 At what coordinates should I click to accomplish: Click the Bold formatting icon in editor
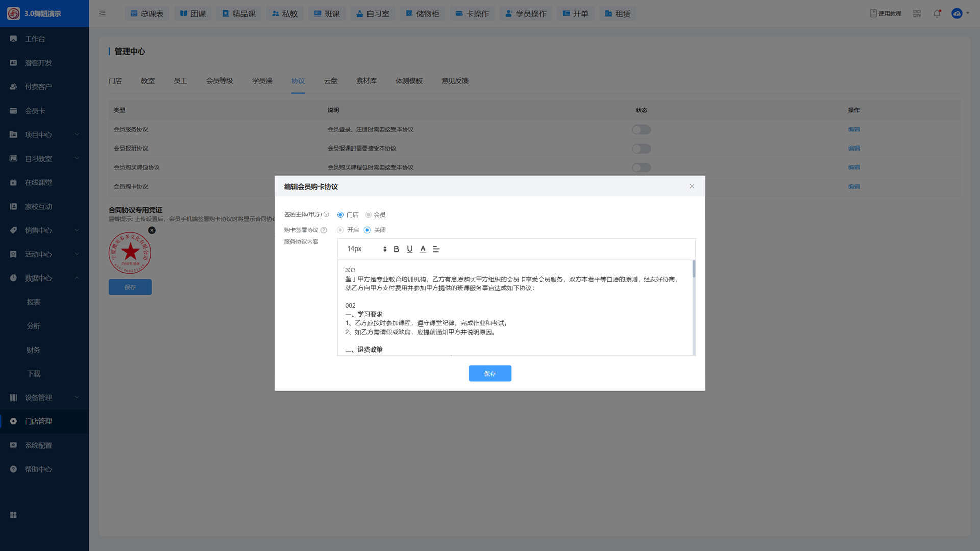pos(396,249)
